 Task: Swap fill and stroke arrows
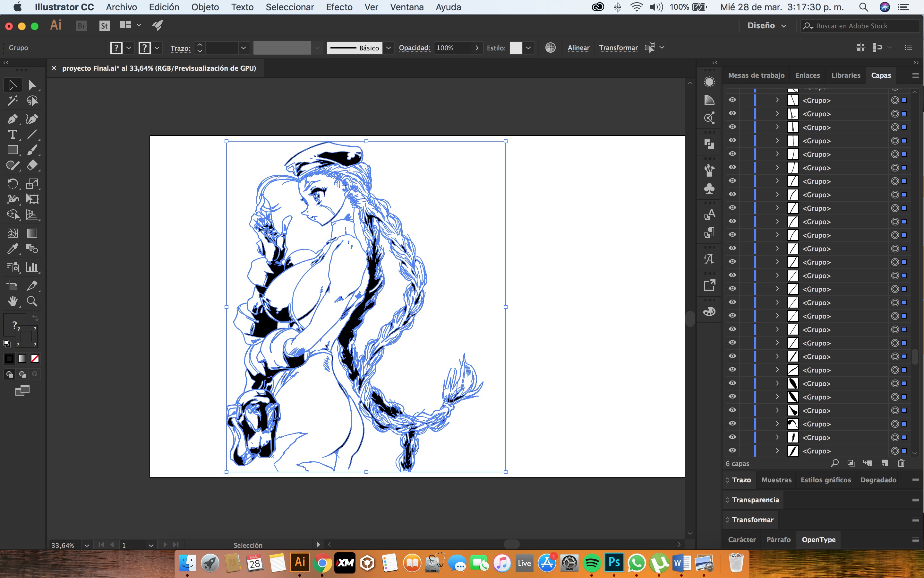point(35,318)
